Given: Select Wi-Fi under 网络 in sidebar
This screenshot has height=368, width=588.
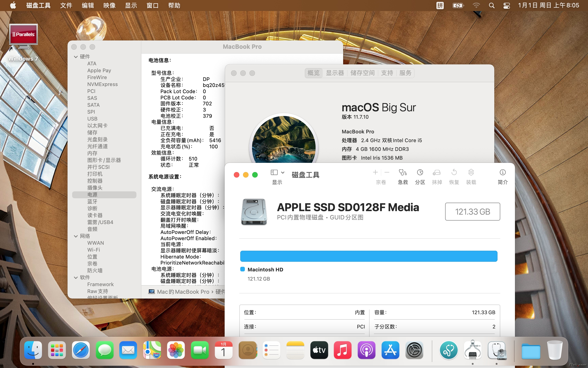Looking at the screenshot, I should (93, 250).
